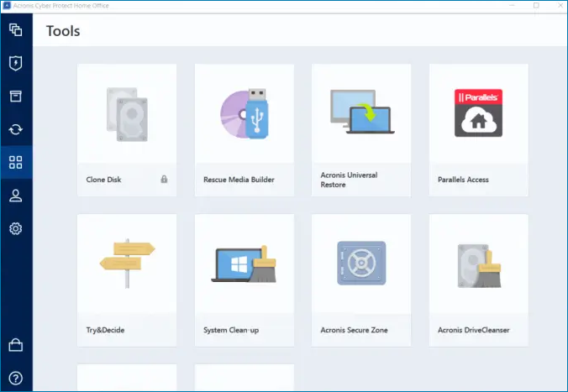This screenshot has height=392, width=568.
Task: Go to the Archive sidebar icon
Action: click(x=15, y=96)
